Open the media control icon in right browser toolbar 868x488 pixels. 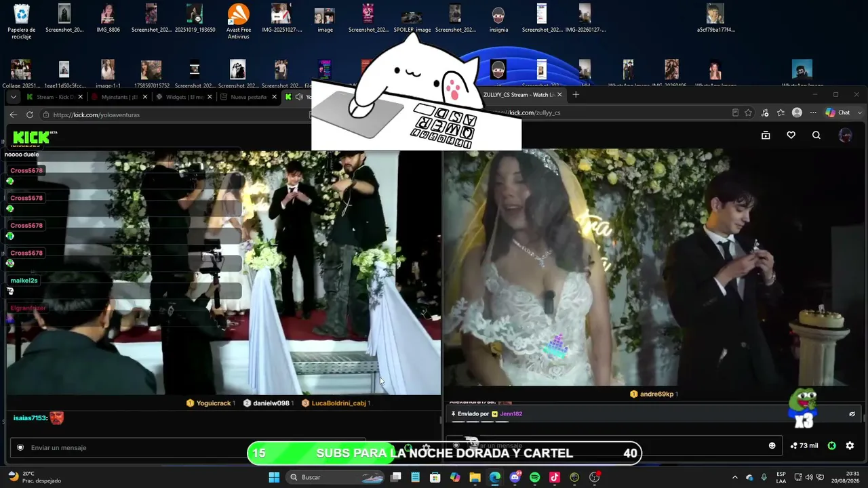(765, 113)
